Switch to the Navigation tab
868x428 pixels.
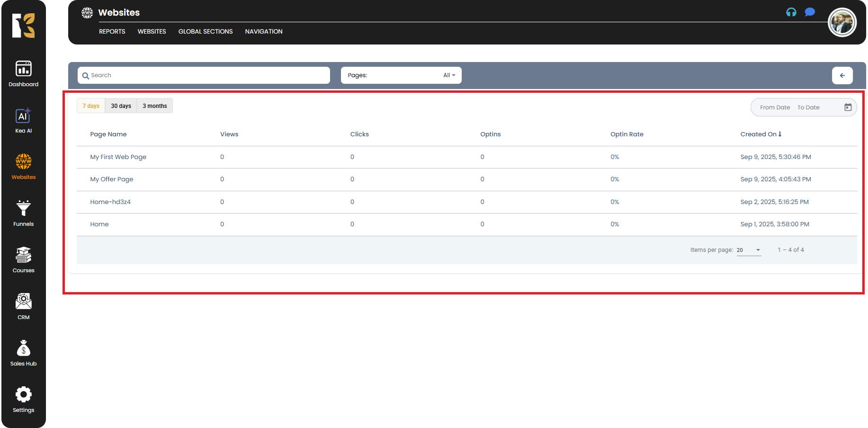(264, 32)
